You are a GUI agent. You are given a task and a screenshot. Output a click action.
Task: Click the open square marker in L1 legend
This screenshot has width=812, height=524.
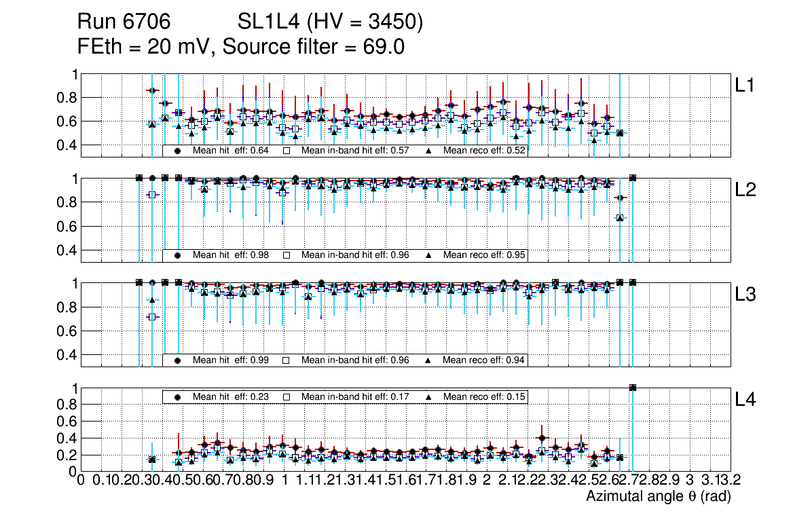[287, 151]
